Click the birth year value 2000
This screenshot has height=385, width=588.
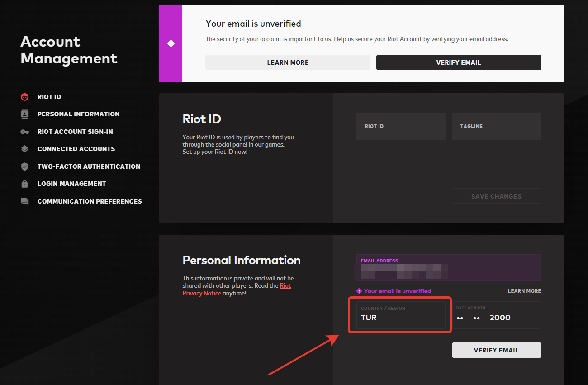500,318
